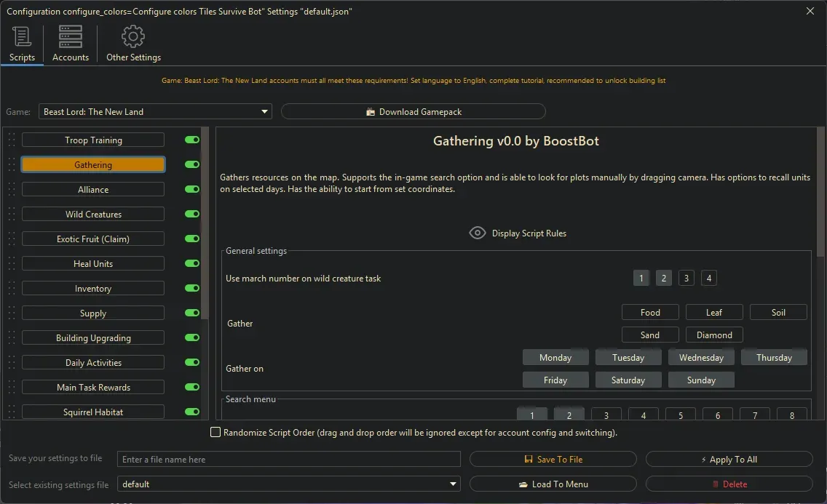Click the file name input field
This screenshot has width=827, height=504.
(289, 460)
